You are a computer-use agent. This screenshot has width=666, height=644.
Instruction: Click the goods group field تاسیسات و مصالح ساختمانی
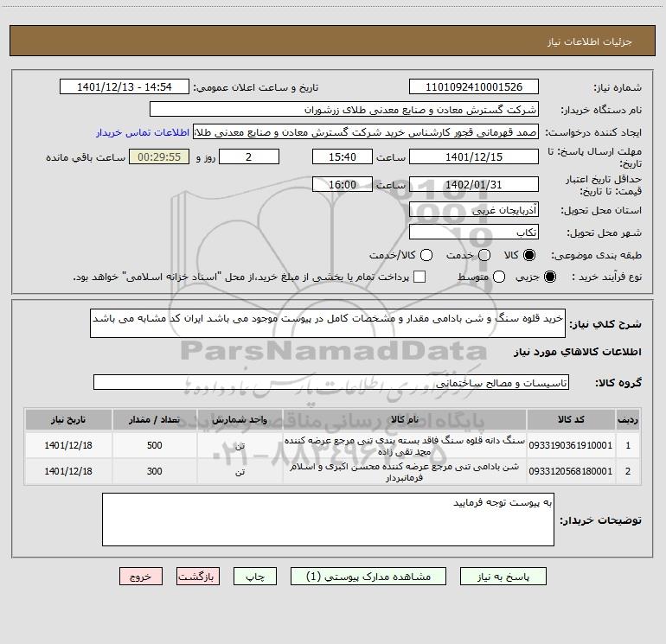click(x=331, y=382)
